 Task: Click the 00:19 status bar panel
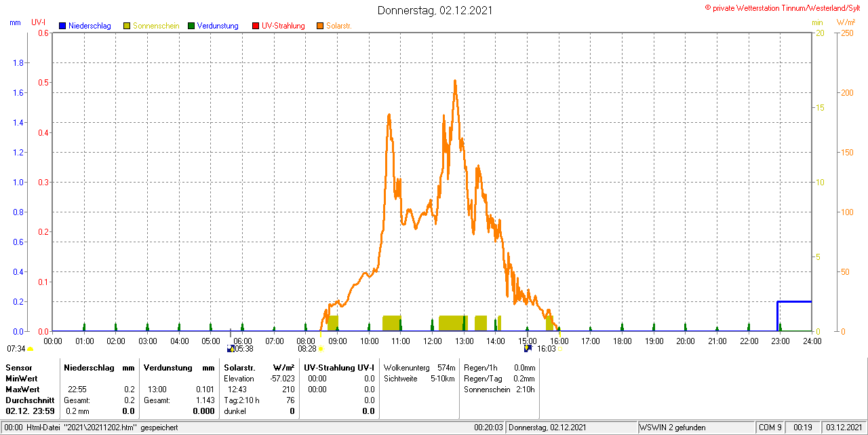tap(803, 428)
